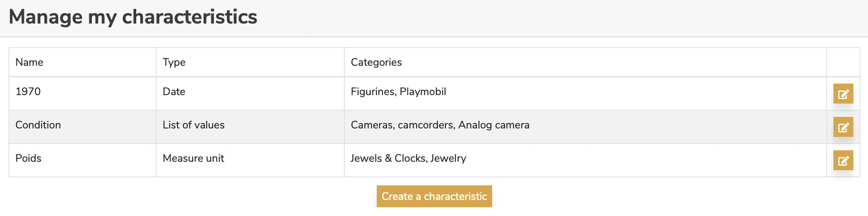
Task: Click Create a characteristic button
Action: [434, 196]
